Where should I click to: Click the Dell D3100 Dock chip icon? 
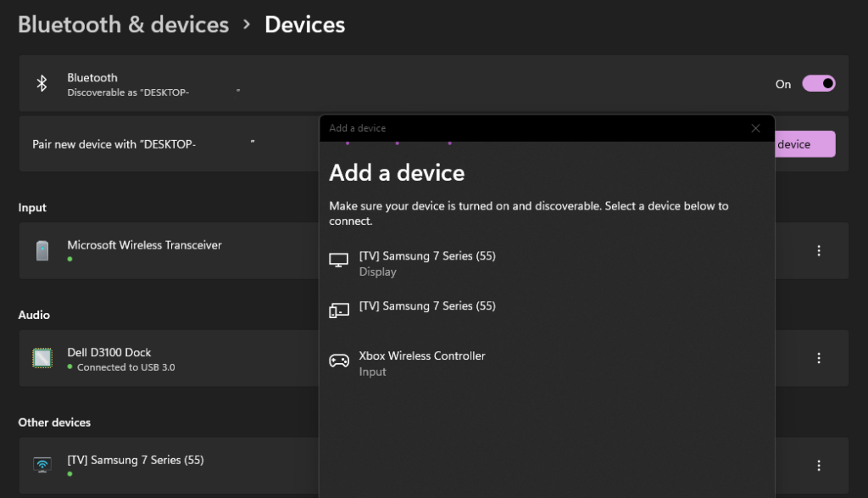[42, 358]
